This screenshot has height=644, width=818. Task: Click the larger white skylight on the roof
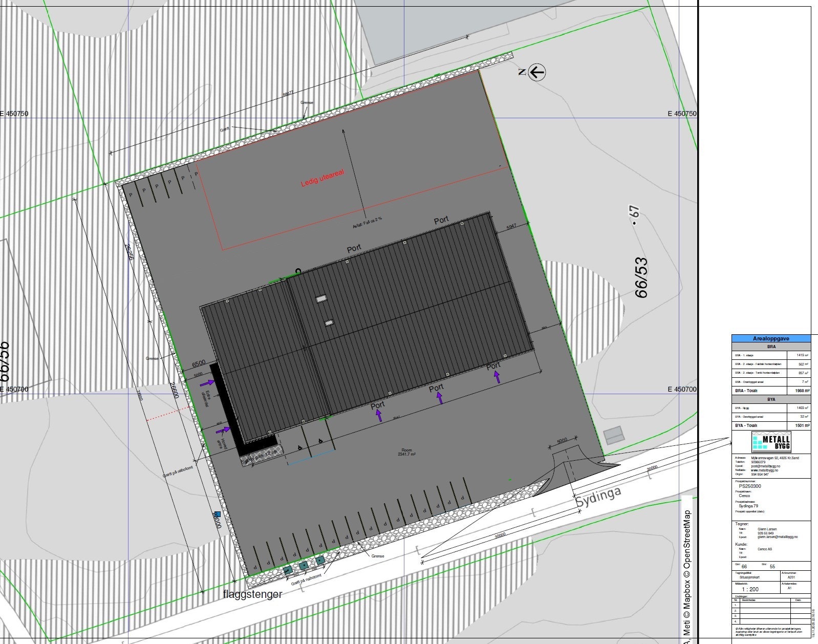pos(321,298)
